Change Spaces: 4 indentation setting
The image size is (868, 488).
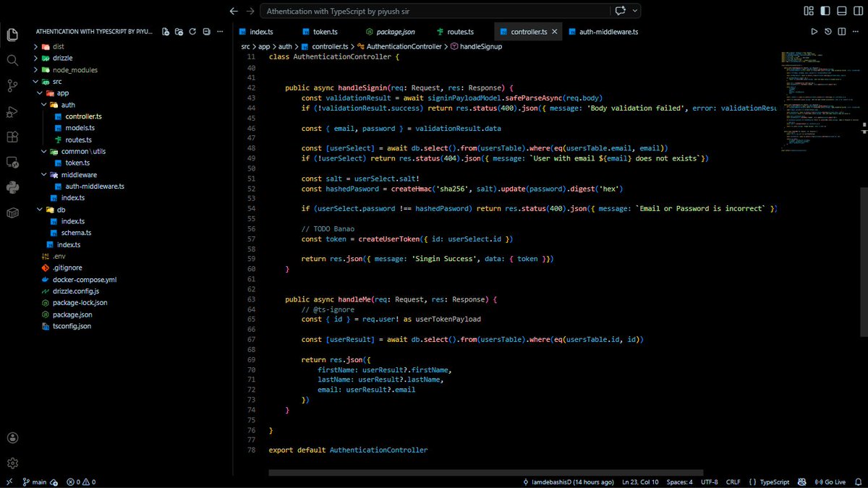[679, 481]
